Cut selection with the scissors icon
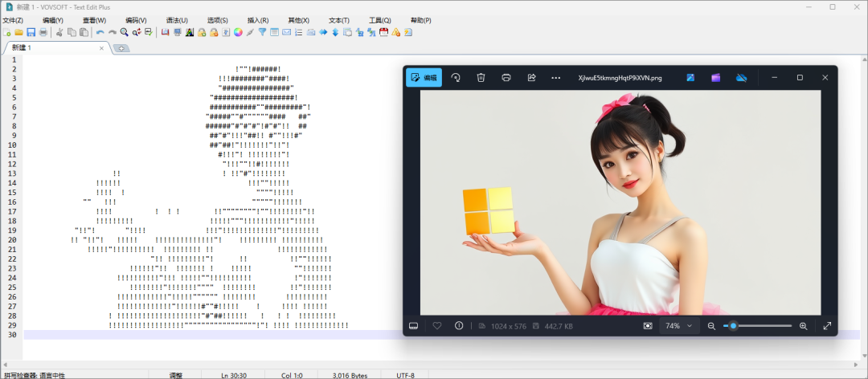 [x=59, y=32]
